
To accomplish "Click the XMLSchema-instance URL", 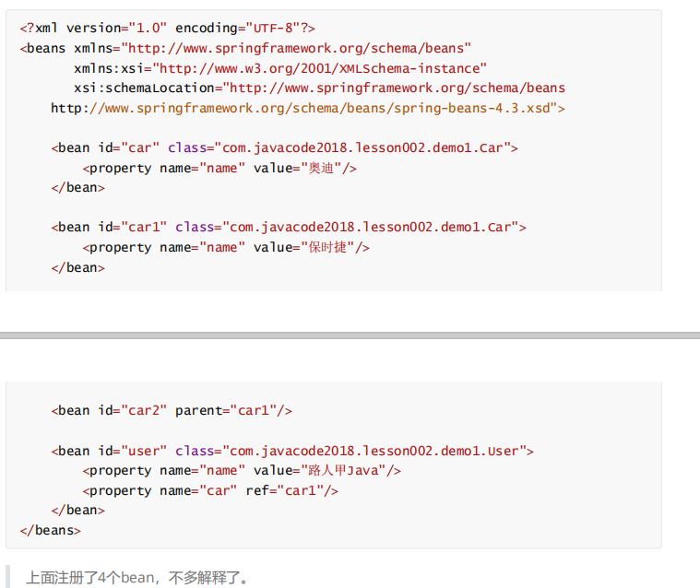I will [x=320, y=68].
